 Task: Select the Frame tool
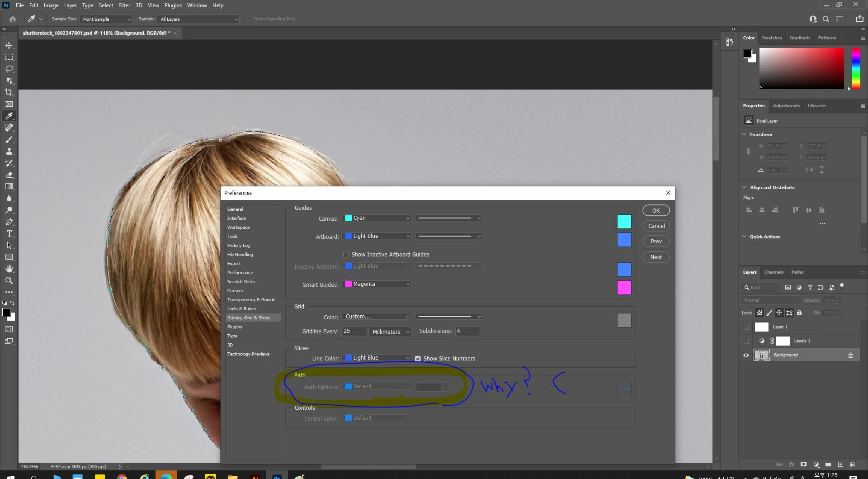coord(9,104)
